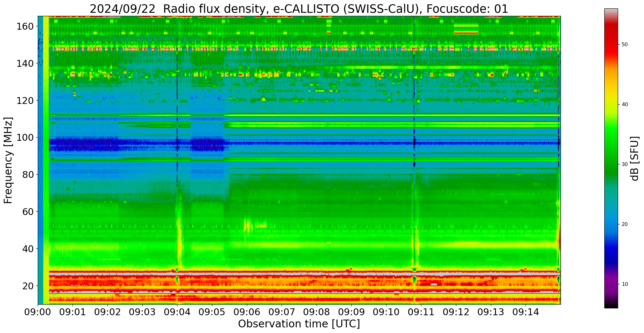Click the 'Frequency [MHz]' axis label
The image size is (644, 333).
8,160
